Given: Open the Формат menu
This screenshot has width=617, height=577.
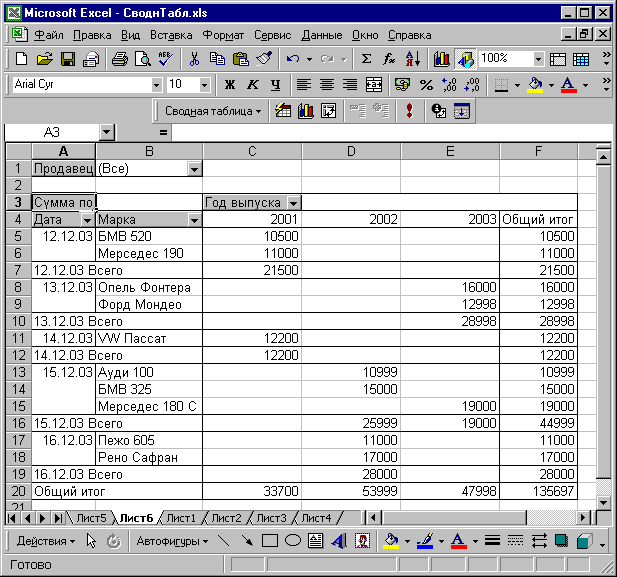Looking at the screenshot, I should [223, 35].
